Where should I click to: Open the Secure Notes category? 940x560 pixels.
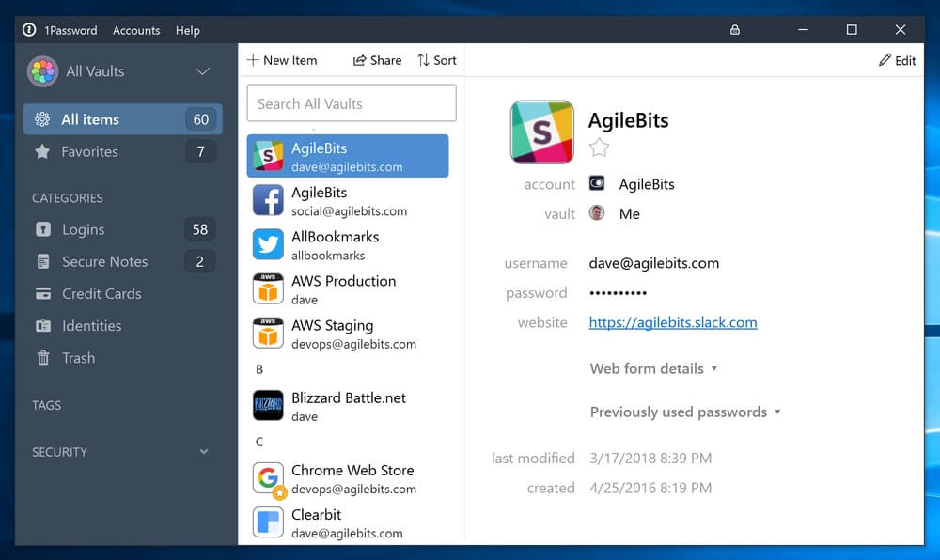coord(103,261)
